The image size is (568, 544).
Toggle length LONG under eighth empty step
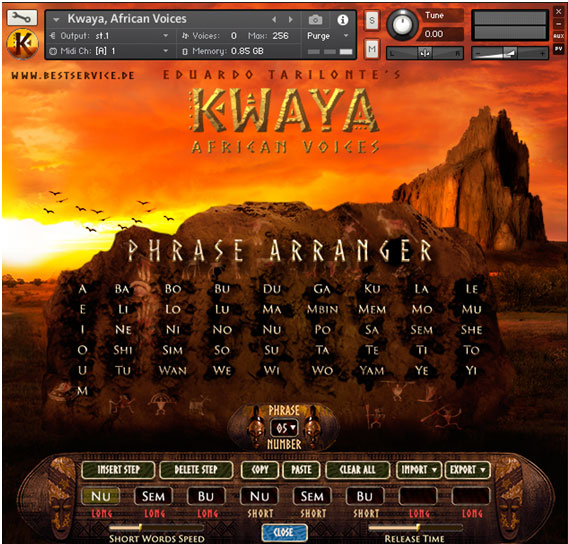click(x=472, y=513)
